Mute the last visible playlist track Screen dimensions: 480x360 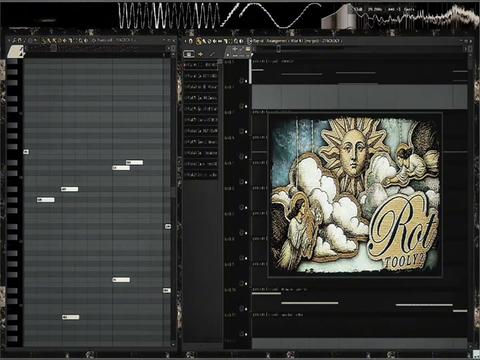246,334
